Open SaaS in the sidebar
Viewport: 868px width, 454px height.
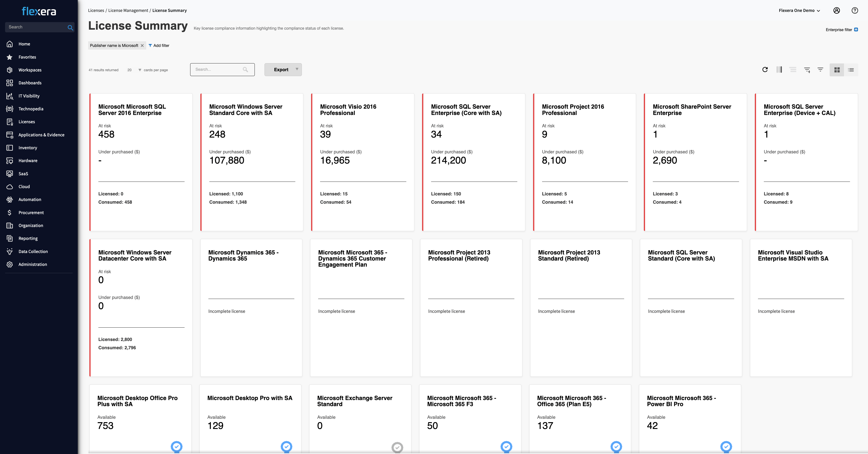point(23,174)
